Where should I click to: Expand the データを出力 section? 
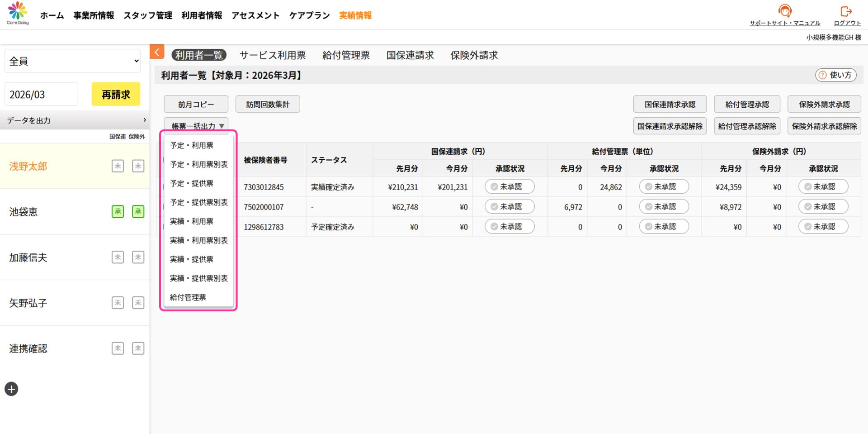[75, 120]
